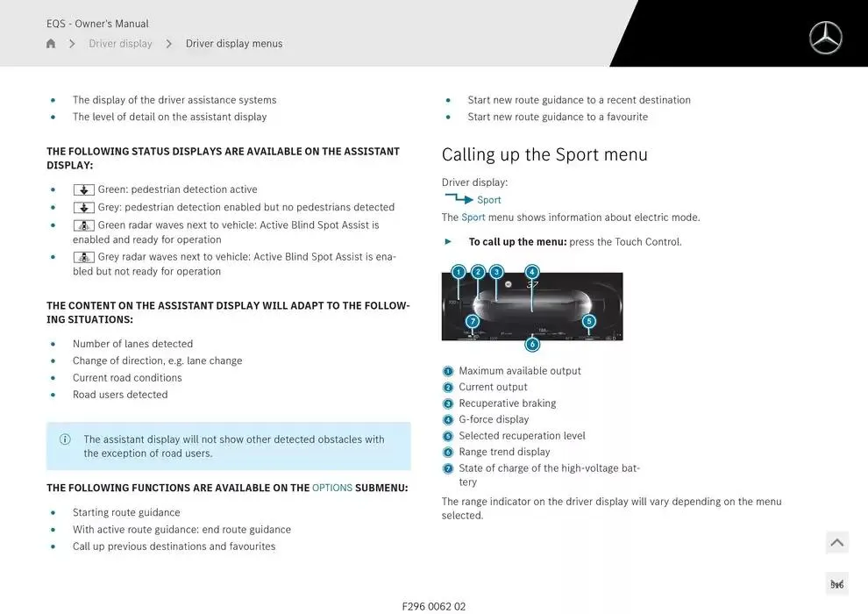The height and width of the screenshot is (614, 868).
Task: Click the home icon in the breadcrumb
Action: (50, 43)
